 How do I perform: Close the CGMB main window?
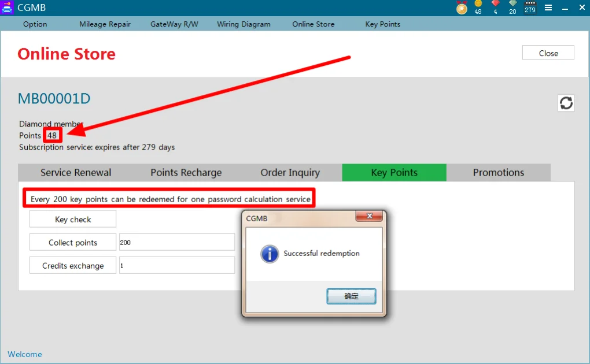[582, 8]
